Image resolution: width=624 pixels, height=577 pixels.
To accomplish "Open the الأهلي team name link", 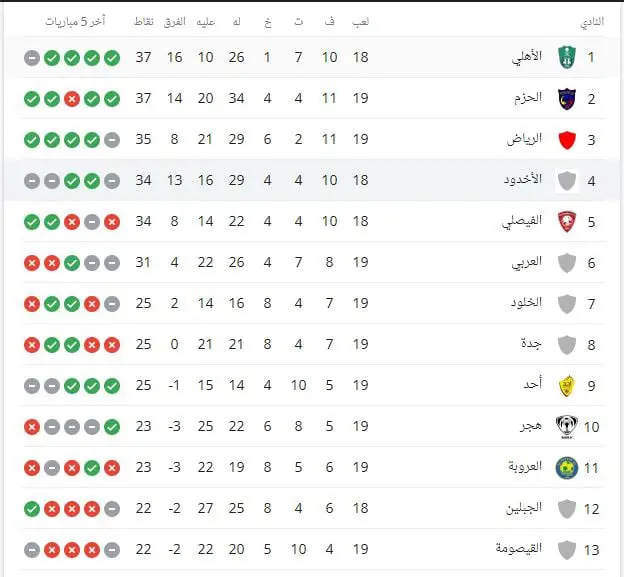I will tap(526, 57).
